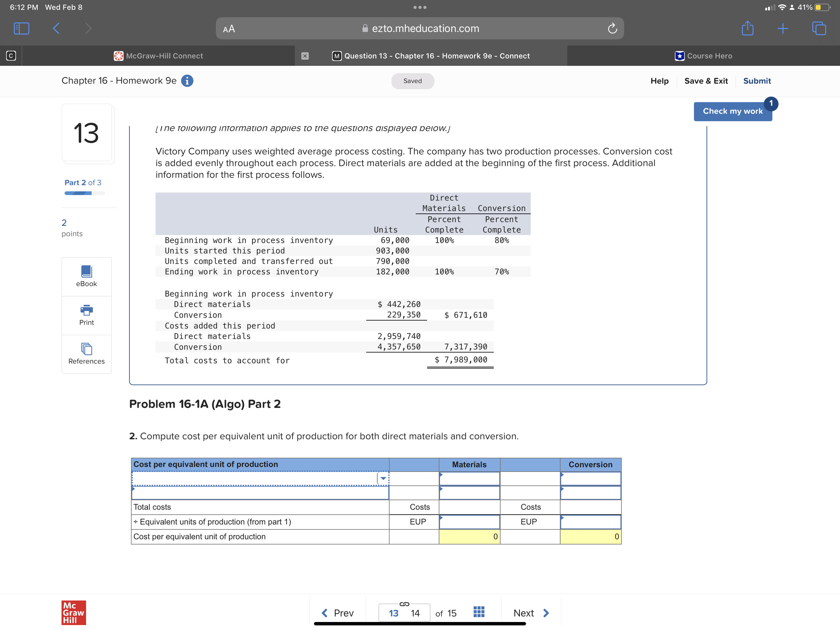Open the eBook resource panel
The height and width of the screenshot is (630, 840).
[87, 276]
